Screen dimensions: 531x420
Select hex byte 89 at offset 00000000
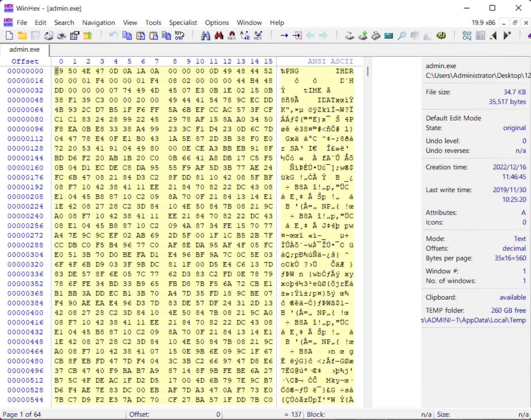(x=59, y=71)
